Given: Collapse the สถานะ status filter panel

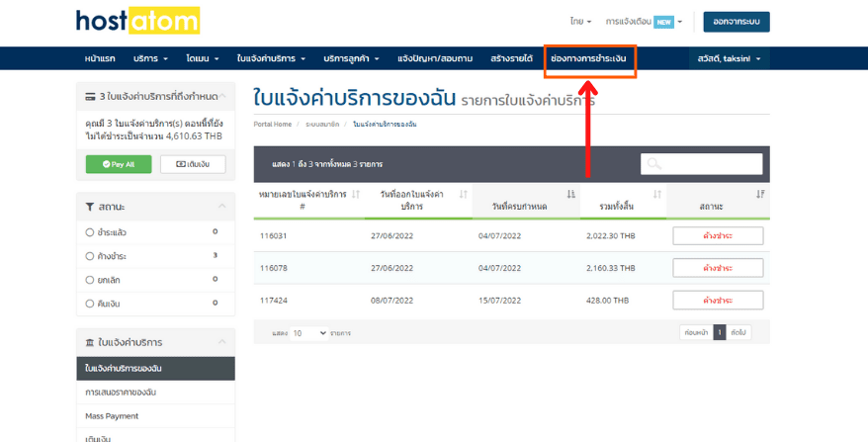Looking at the screenshot, I should point(222,206).
